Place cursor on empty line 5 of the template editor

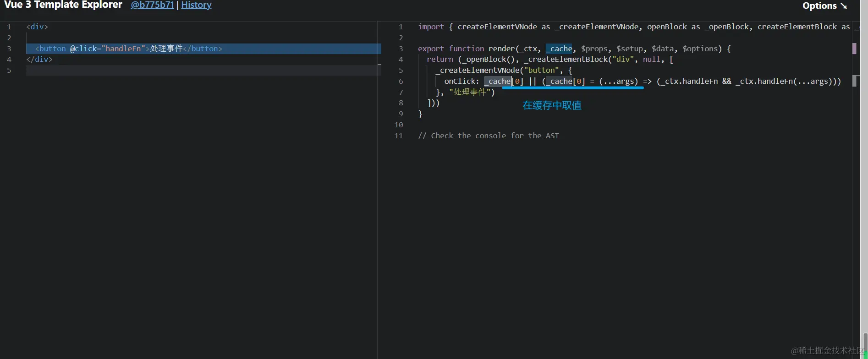203,70
